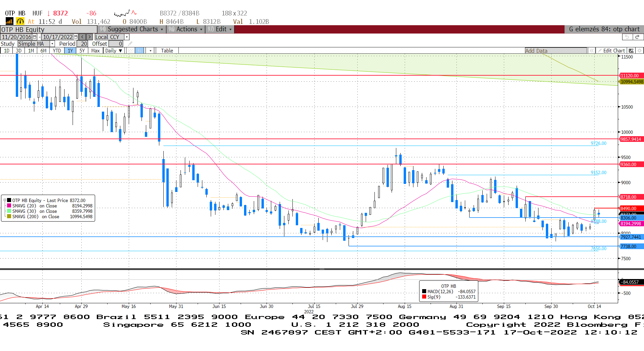Click the 7650.00 cyan line annotation
The height and width of the screenshot is (351, 644).
click(599, 248)
